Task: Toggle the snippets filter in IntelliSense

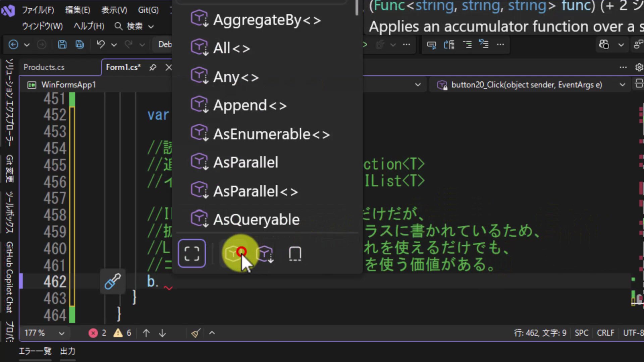Action: pyautogui.click(x=295, y=254)
